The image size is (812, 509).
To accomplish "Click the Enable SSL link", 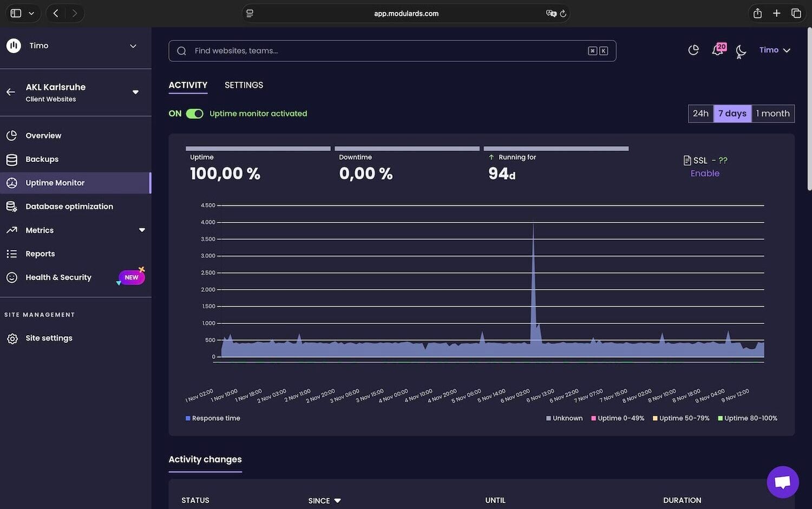I will pos(705,173).
